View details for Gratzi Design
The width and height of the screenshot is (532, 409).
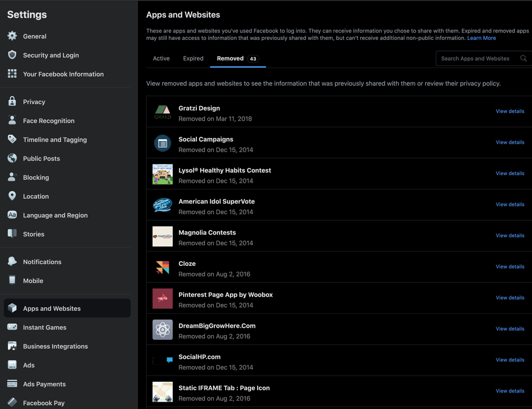pyautogui.click(x=510, y=111)
